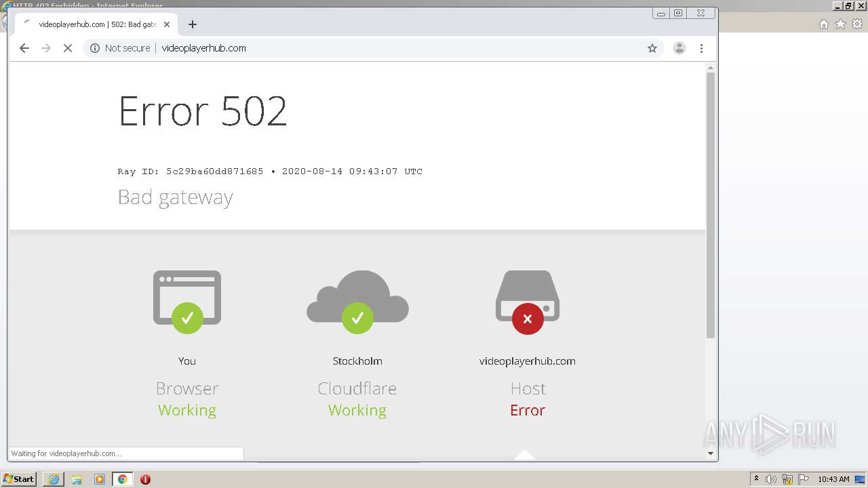This screenshot has height=488, width=868.
Task: Open File Explorer from the taskbar
Action: pos(77,479)
